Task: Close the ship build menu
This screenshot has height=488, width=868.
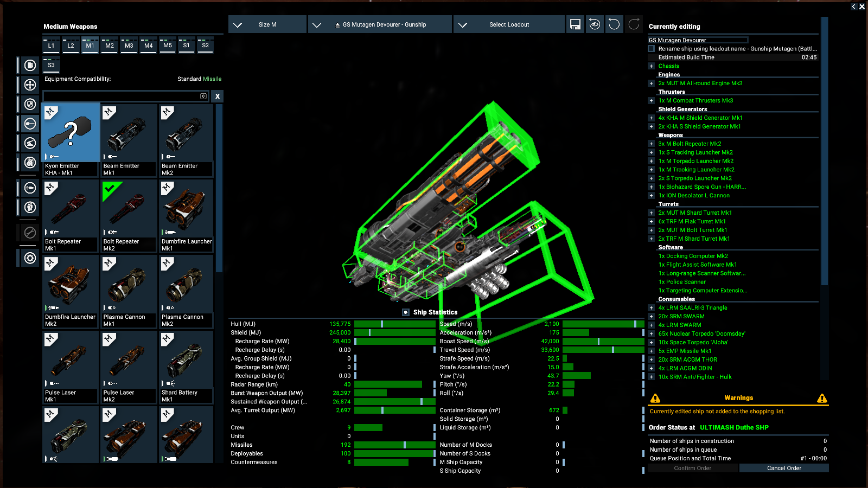Action: point(862,7)
